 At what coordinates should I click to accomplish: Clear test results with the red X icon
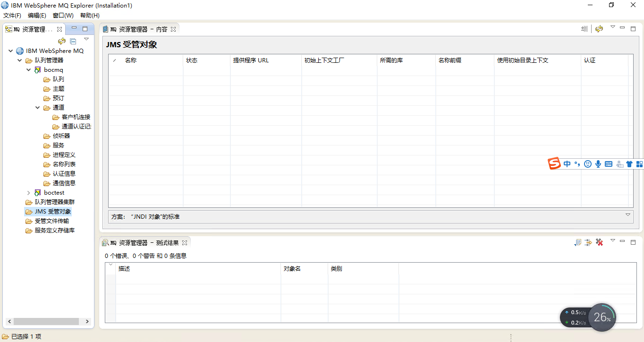(x=599, y=242)
